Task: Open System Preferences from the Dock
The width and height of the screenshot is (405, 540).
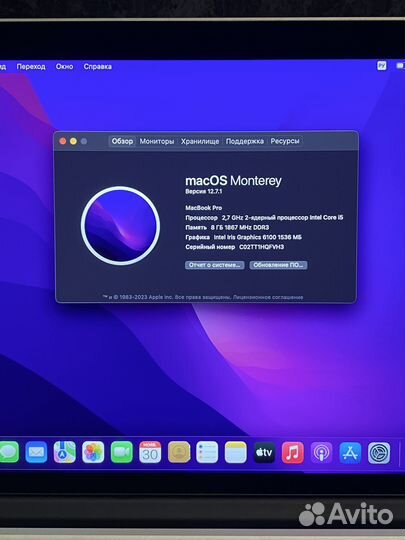Action: 379,453
